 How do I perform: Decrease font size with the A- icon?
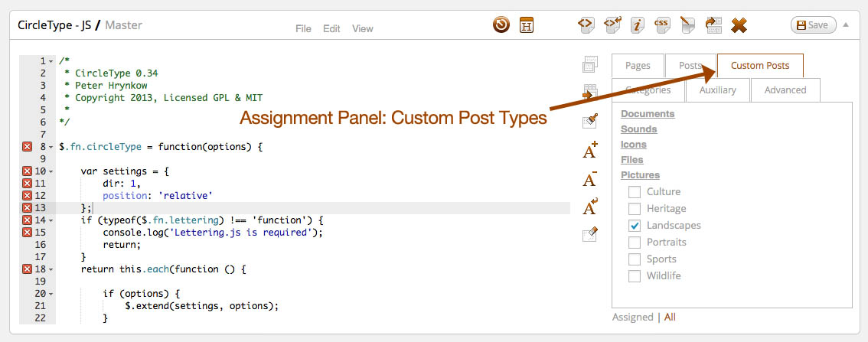pyautogui.click(x=590, y=179)
